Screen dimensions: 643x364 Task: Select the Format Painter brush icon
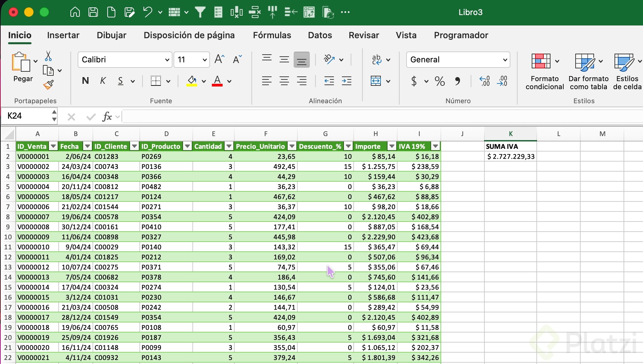pyautogui.click(x=48, y=85)
